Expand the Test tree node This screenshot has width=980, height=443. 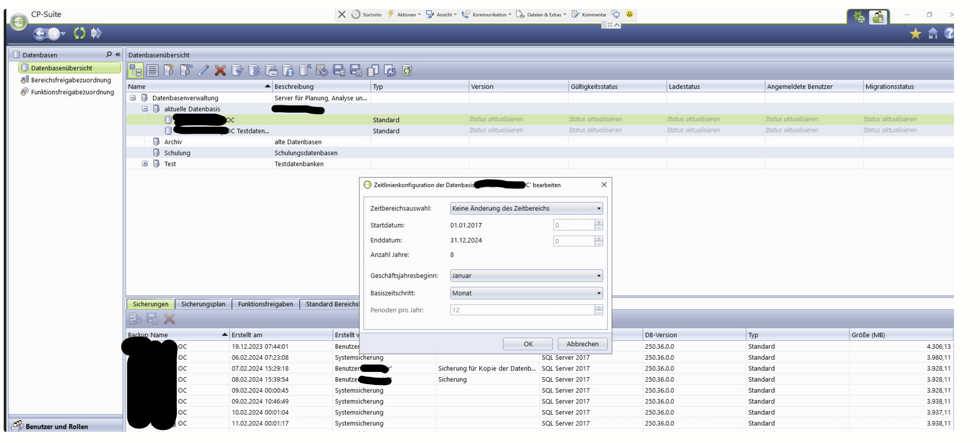(x=145, y=164)
